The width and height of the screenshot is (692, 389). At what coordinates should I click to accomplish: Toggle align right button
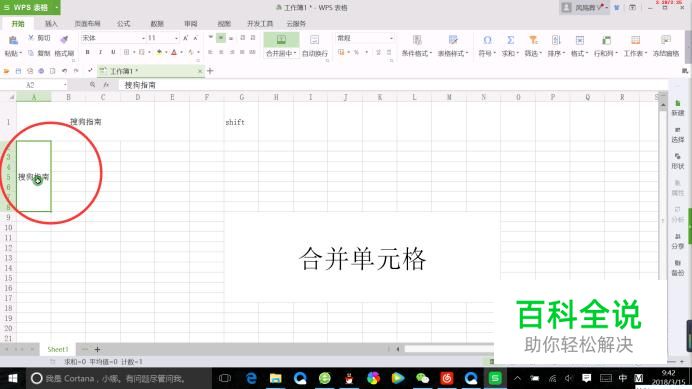click(232, 52)
